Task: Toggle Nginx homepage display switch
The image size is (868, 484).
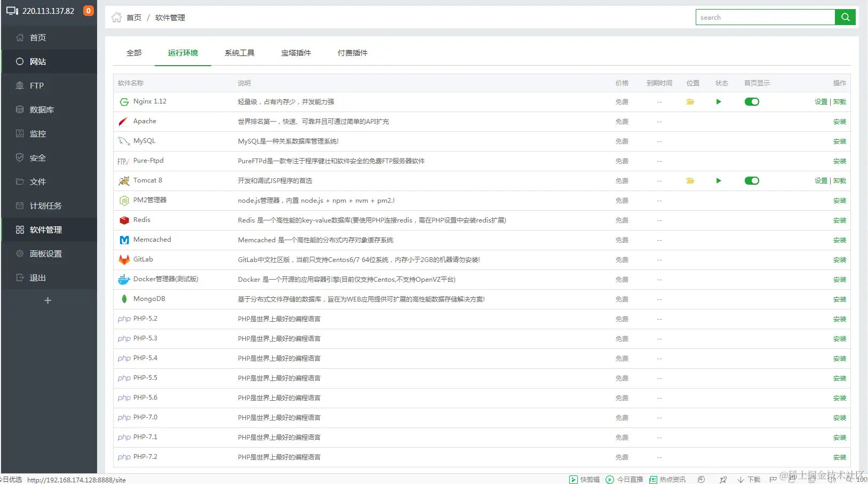Action: tap(752, 102)
